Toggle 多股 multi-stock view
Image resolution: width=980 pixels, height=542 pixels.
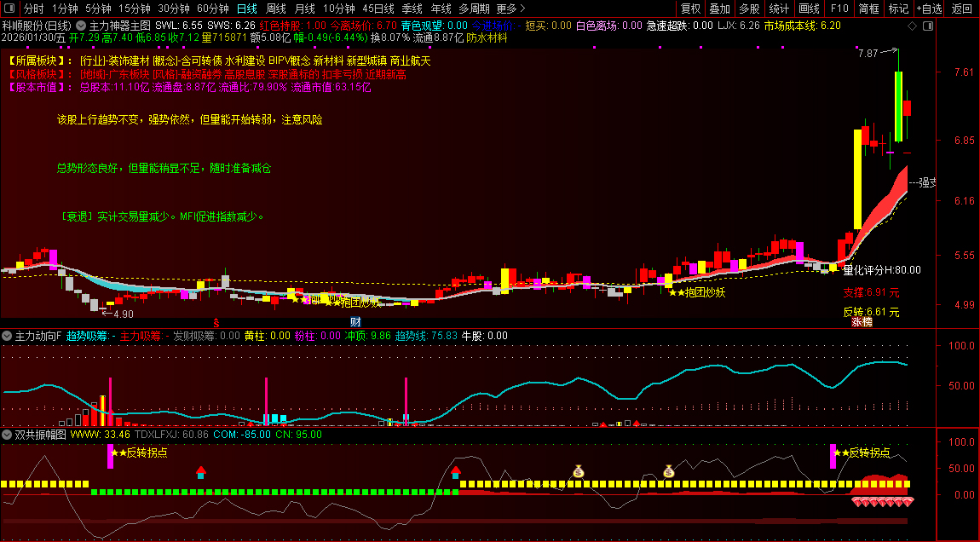pyautogui.click(x=749, y=9)
